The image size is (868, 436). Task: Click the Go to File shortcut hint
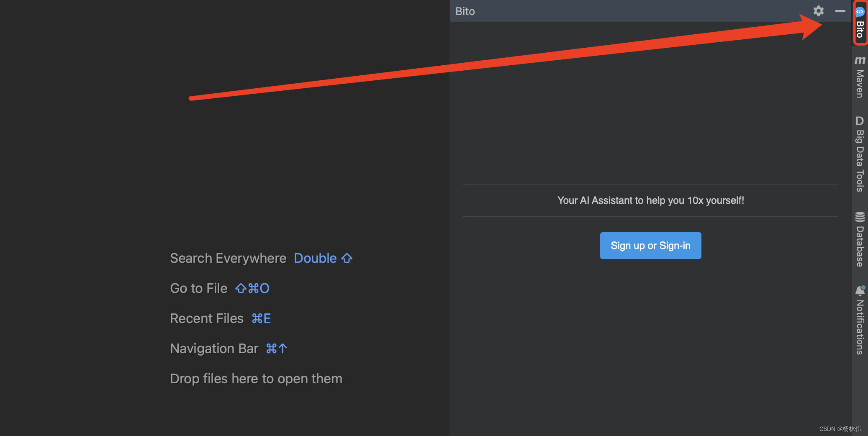(x=252, y=288)
